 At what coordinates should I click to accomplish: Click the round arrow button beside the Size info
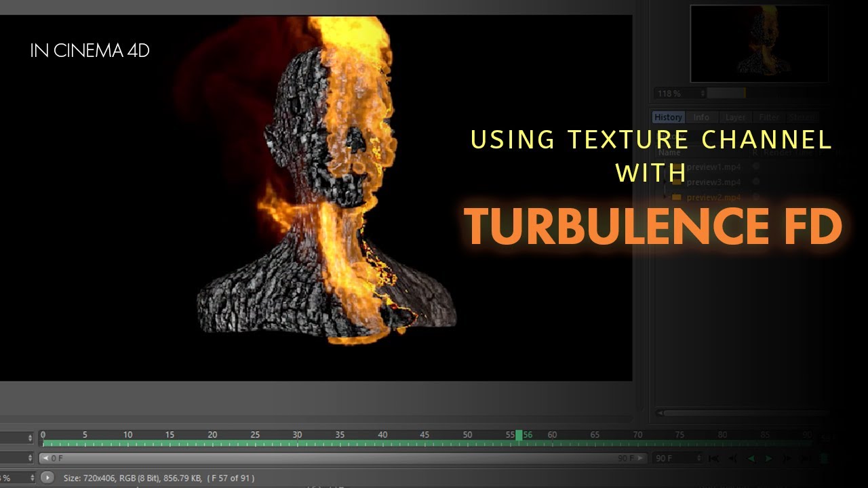(47, 478)
